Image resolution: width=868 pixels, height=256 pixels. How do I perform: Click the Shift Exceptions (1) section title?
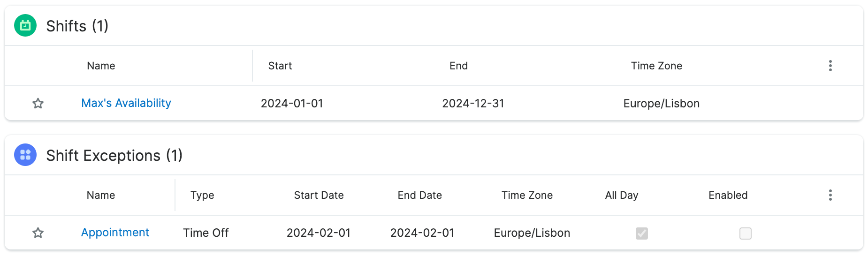coord(114,156)
